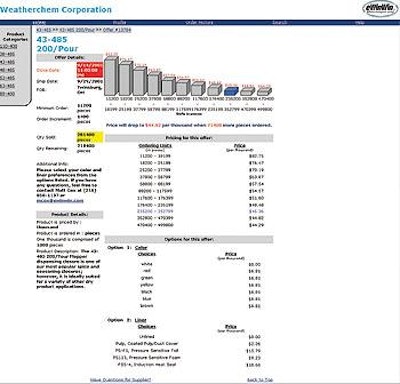Open Help in the navigation bar
This screenshot has width=400, height=384.
pos(359,23)
